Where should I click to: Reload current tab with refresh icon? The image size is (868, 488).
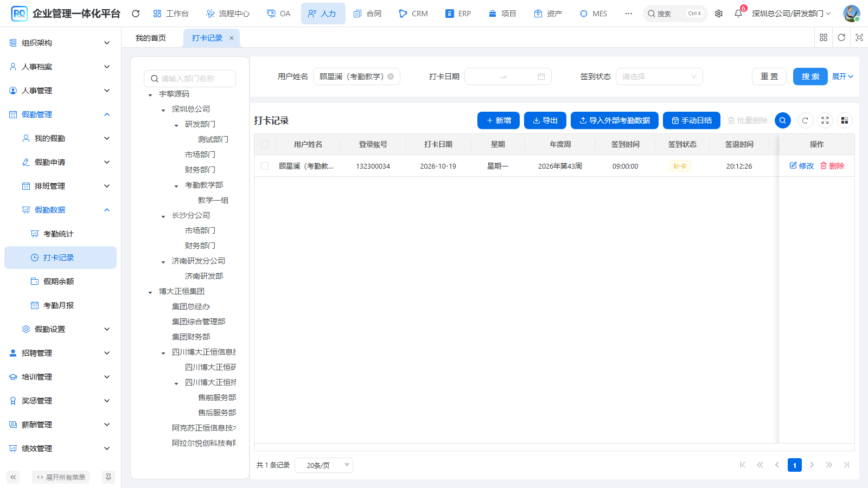pos(841,37)
